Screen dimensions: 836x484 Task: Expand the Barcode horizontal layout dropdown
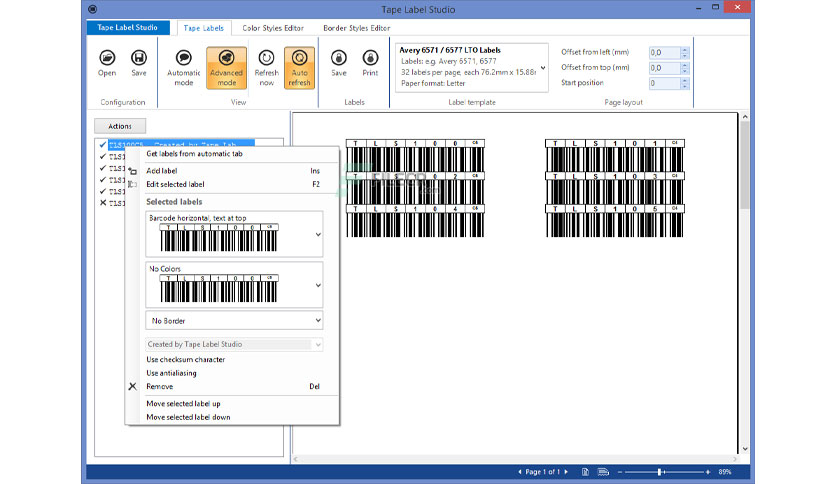pos(318,234)
